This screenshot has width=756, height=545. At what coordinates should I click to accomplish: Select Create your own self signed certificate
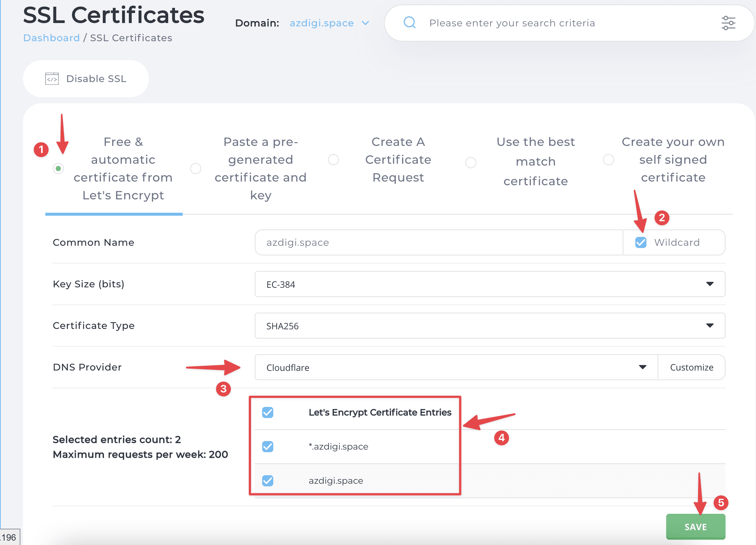tap(608, 160)
